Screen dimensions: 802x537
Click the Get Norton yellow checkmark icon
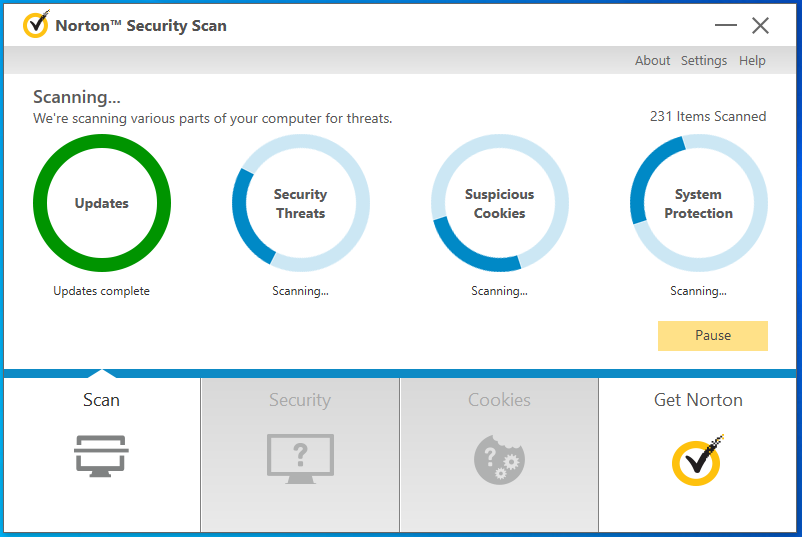click(x=698, y=459)
